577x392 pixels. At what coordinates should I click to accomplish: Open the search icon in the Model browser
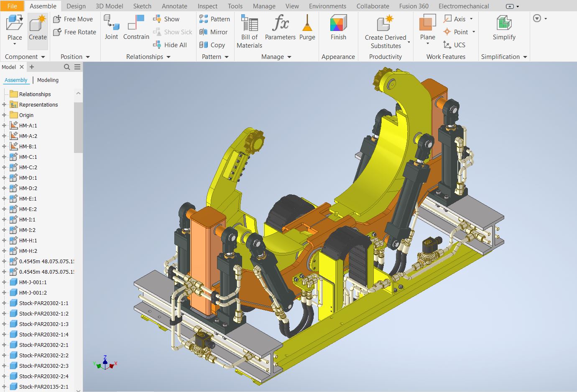[x=67, y=67]
